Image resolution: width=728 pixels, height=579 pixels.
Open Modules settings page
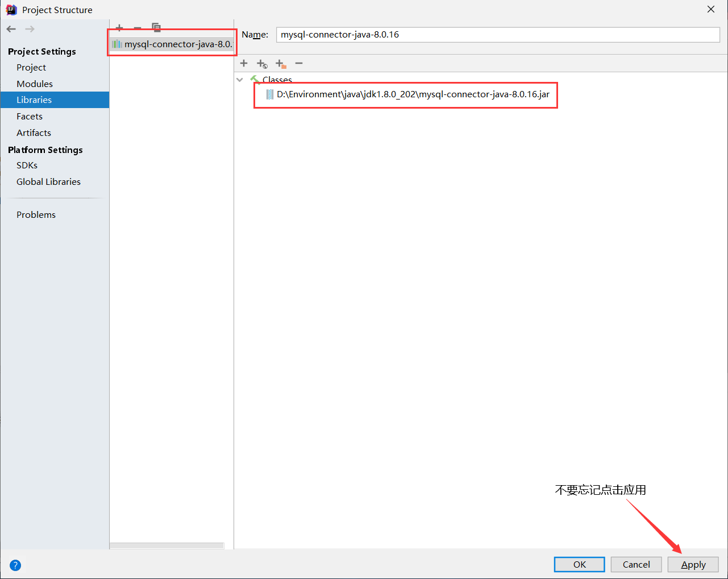pos(35,84)
